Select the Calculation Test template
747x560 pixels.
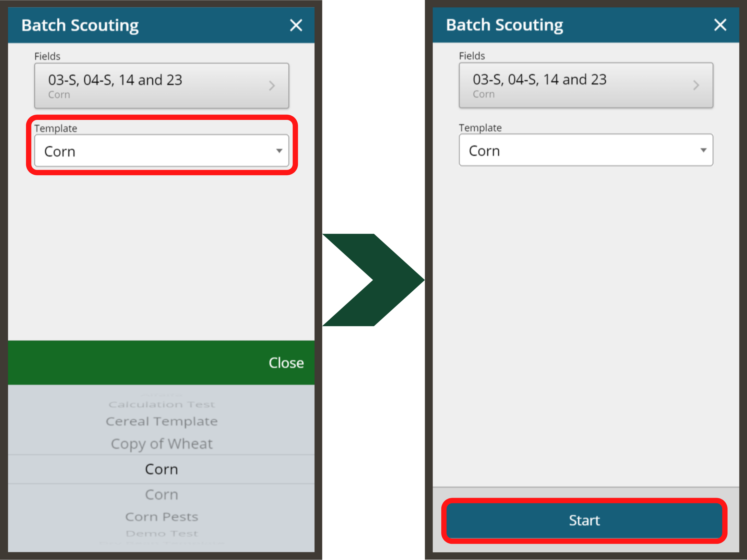(x=162, y=404)
